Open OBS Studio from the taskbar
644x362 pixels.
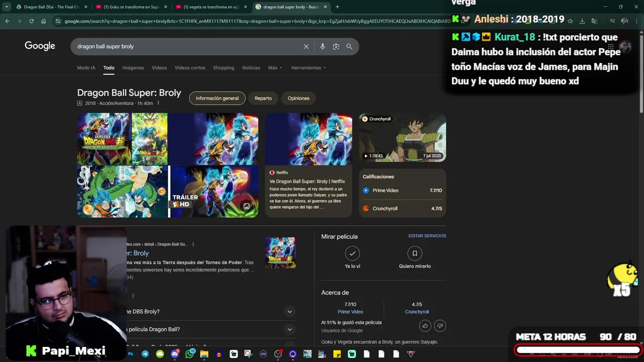278,354
